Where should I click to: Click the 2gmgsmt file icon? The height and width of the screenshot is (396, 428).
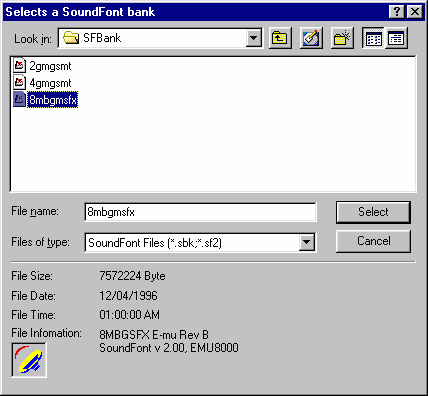(19, 65)
